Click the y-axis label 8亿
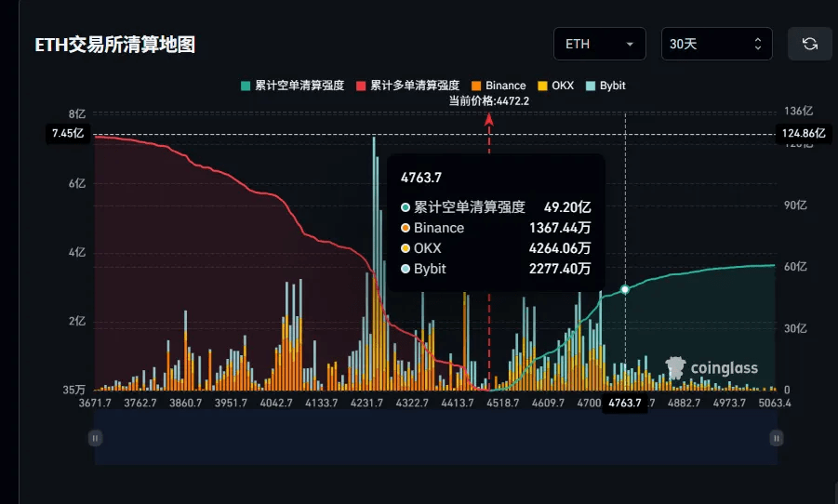 [77, 113]
